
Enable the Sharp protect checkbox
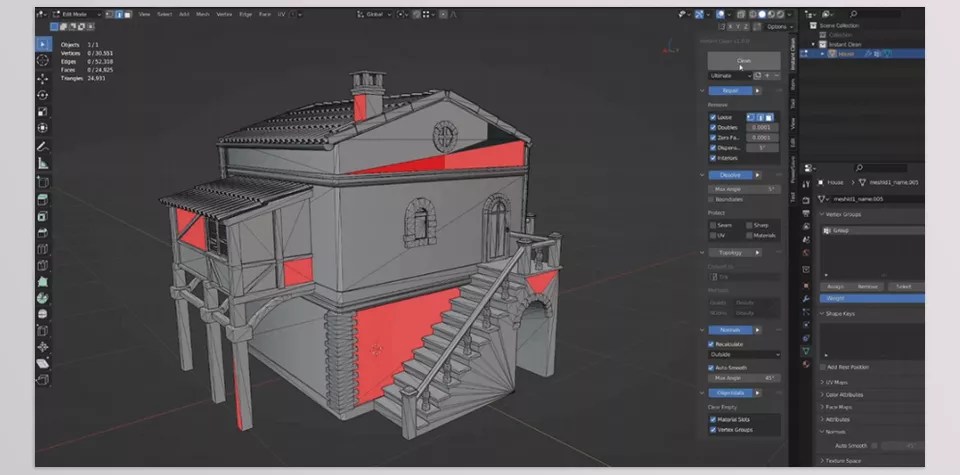click(749, 225)
